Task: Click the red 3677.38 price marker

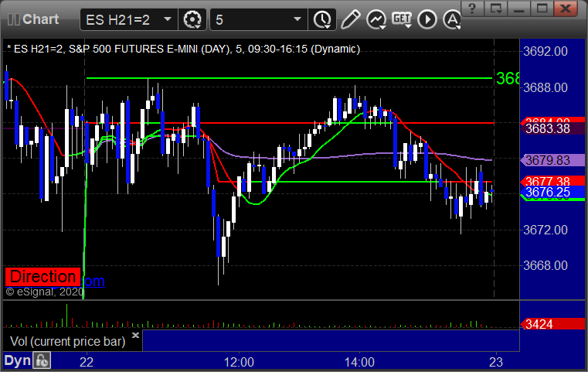Action: (x=552, y=181)
